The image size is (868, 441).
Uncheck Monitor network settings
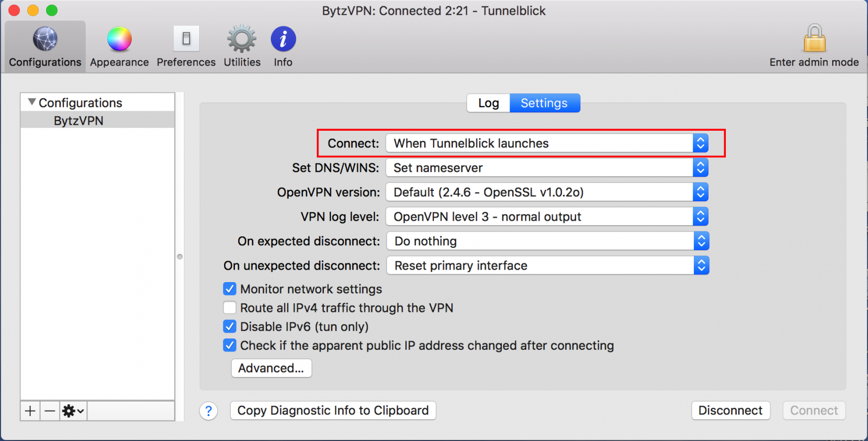tap(230, 289)
